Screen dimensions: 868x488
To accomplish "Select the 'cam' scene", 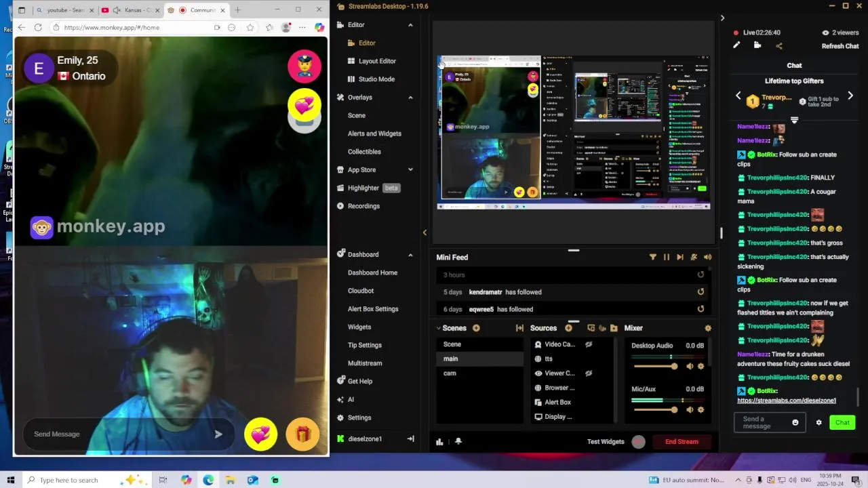I will (480, 373).
